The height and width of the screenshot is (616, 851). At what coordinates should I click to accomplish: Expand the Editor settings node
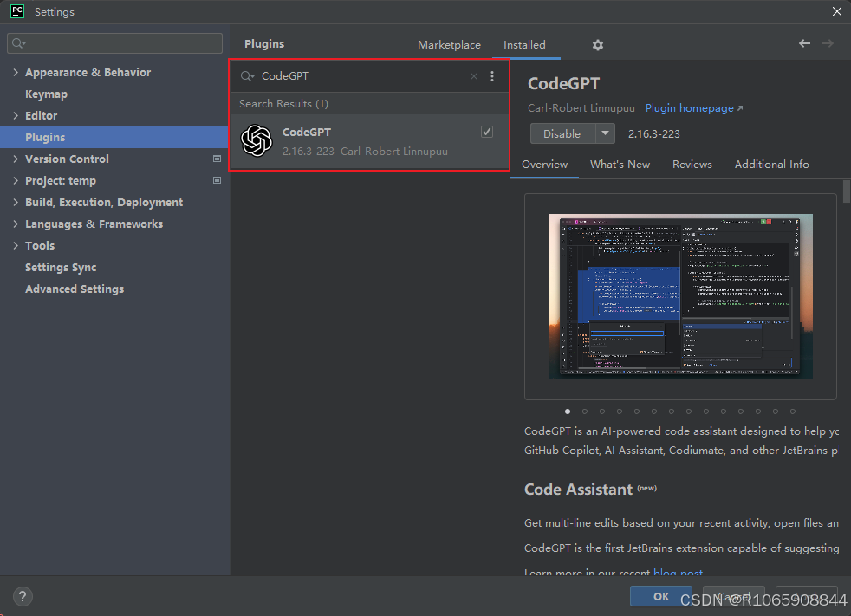[16, 115]
